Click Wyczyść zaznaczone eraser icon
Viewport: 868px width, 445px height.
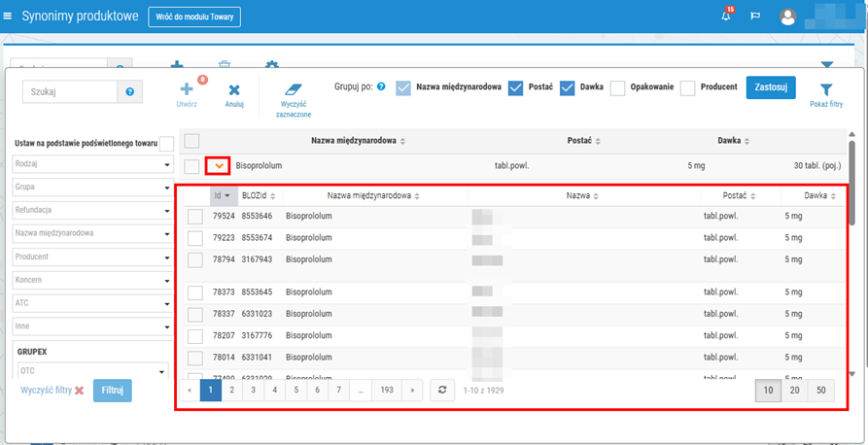pos(294,89)
